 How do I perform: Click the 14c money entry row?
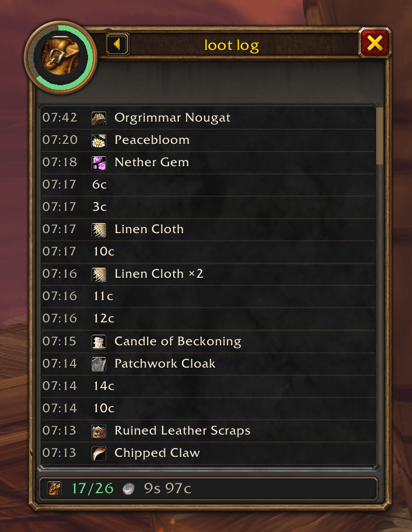click(x=208, y=386)
